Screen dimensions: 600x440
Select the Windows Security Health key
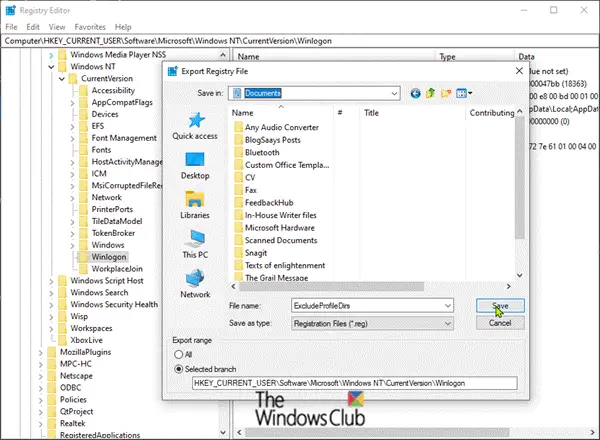tap(114, 305)
